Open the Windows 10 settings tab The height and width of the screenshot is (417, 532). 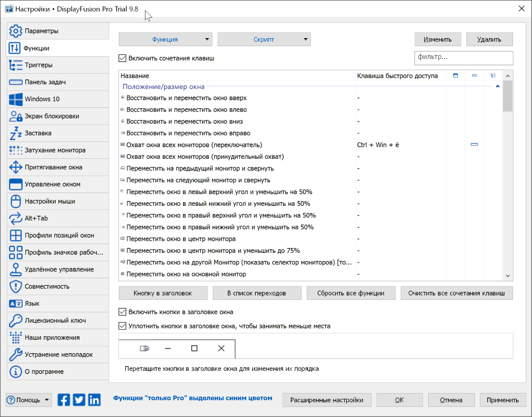(x=58, y=99)
